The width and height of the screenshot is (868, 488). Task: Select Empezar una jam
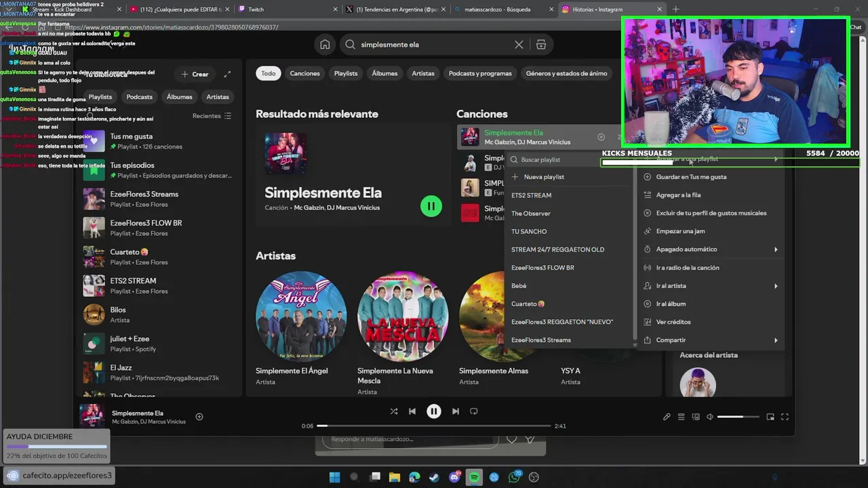(x=711, y=231)
